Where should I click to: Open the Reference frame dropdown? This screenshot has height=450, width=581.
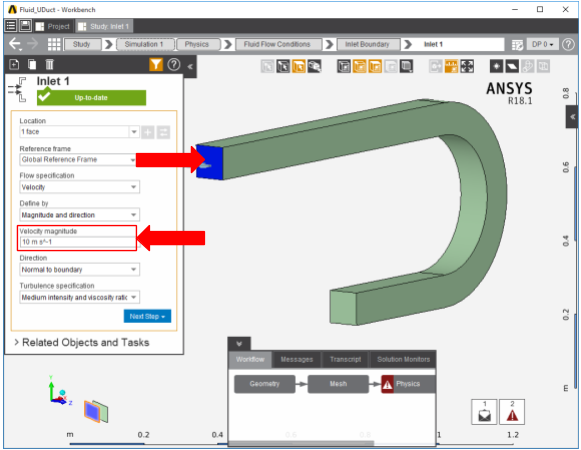pos(79,160)
